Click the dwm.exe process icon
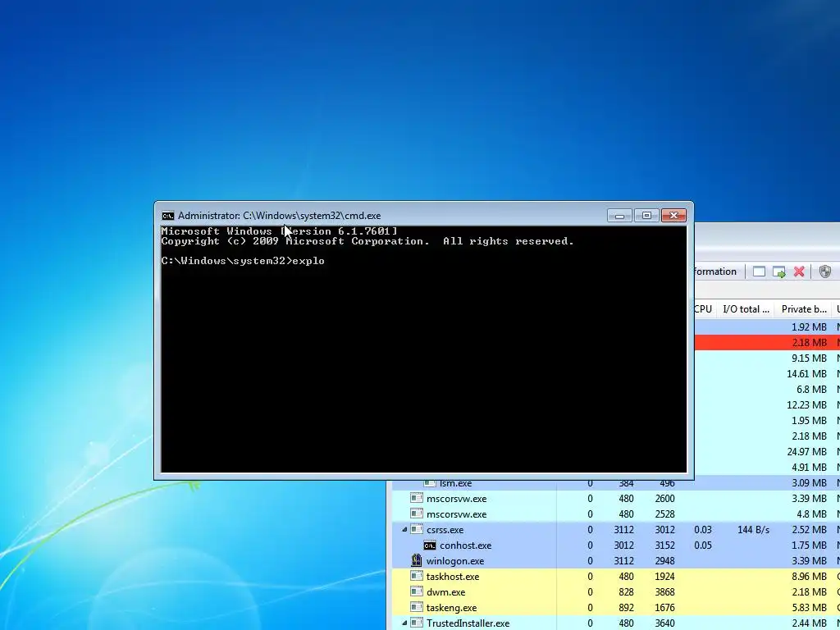Image resolution: width=840 pixels, height=630 pixels. coord(416,591)
